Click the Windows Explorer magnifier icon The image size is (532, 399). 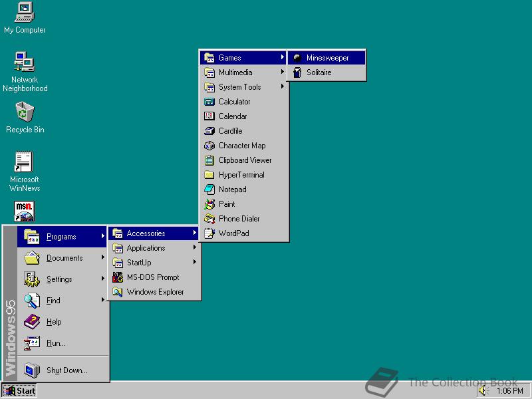point(118,292)
